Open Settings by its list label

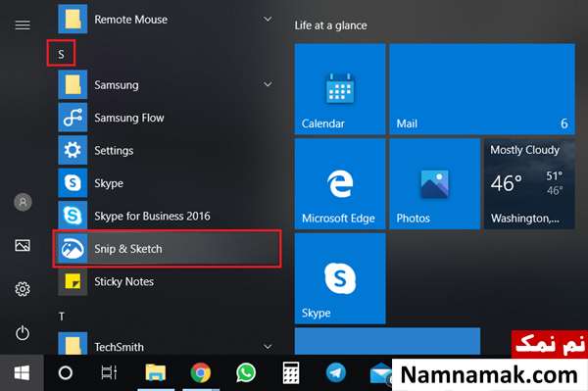[x=114, y=151]
